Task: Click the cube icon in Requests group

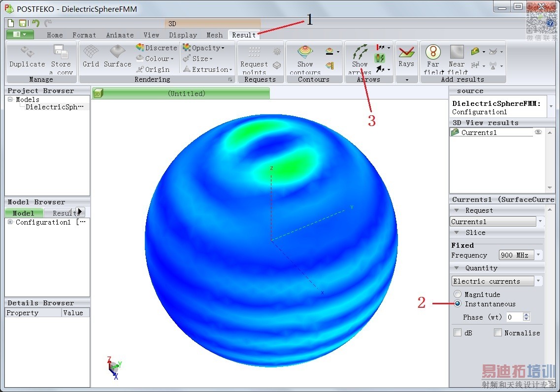Action: (x=277, y=65)
